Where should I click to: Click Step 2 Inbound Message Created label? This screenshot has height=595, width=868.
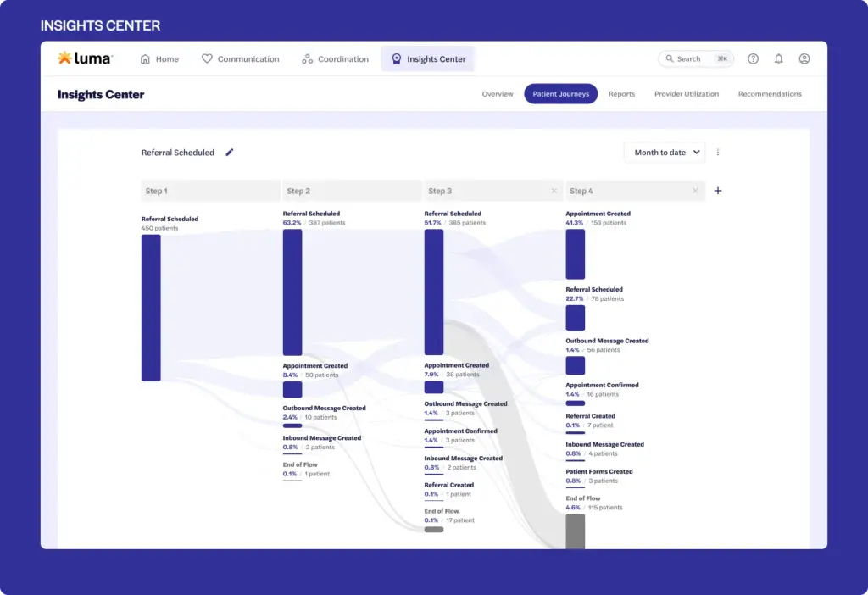pos(321,438)
